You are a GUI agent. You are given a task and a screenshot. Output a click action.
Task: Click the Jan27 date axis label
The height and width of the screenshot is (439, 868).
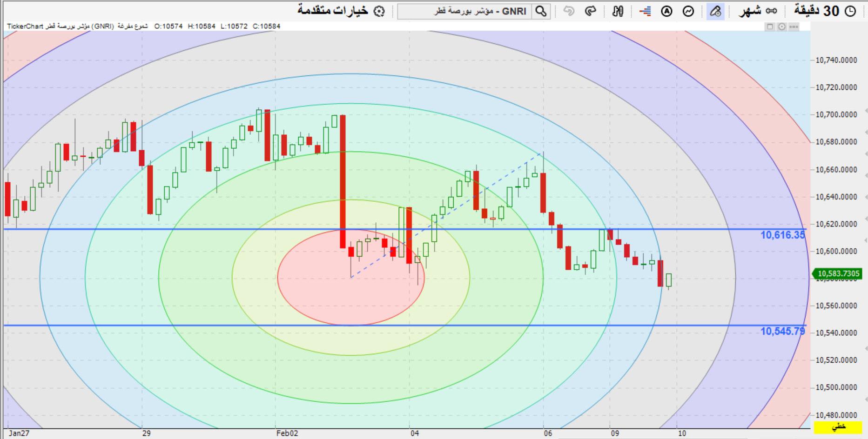[19, 433]
